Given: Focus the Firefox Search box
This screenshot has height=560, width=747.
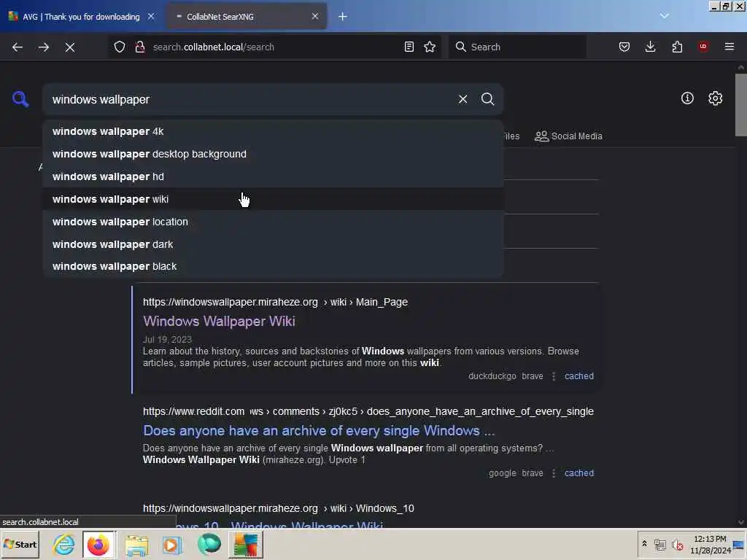Looking at the screenshot, I should point(517,47).
